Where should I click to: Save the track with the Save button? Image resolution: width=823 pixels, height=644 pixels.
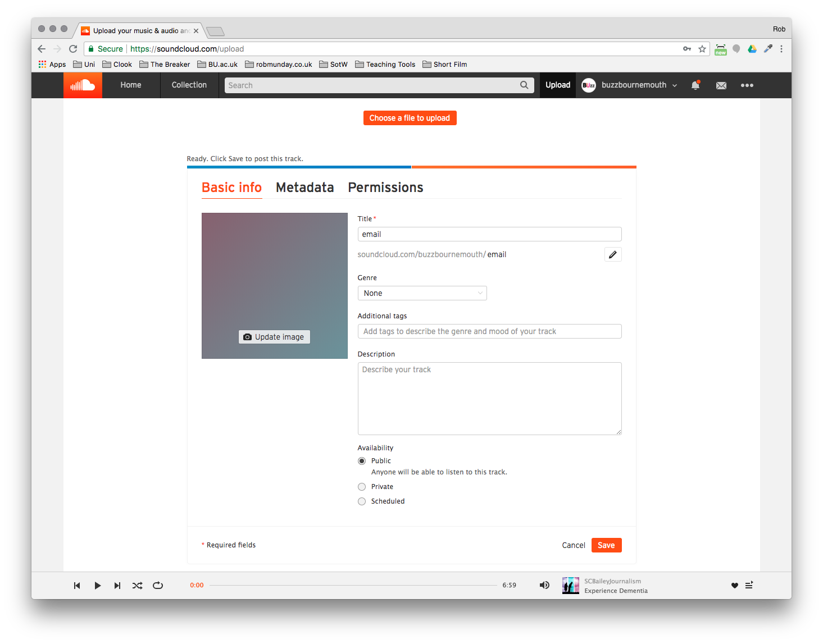607,545
